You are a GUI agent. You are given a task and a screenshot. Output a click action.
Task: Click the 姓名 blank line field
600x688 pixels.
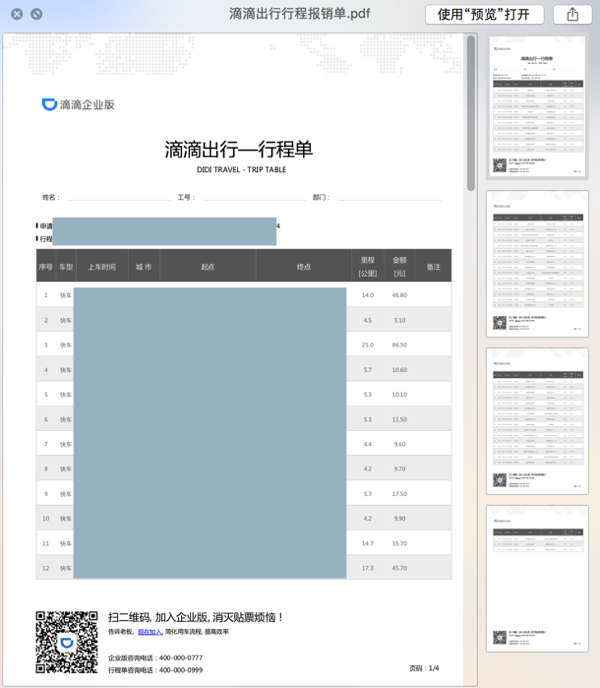tap(119, 198)
